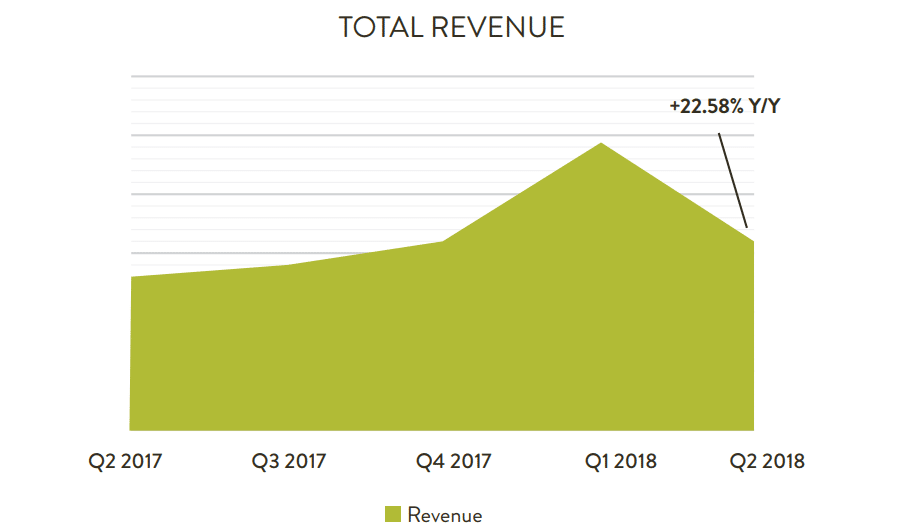The image size is (901, 530).
Task: Click the Q2 2018 endpoint of the area
Action: tap(752, 241)
